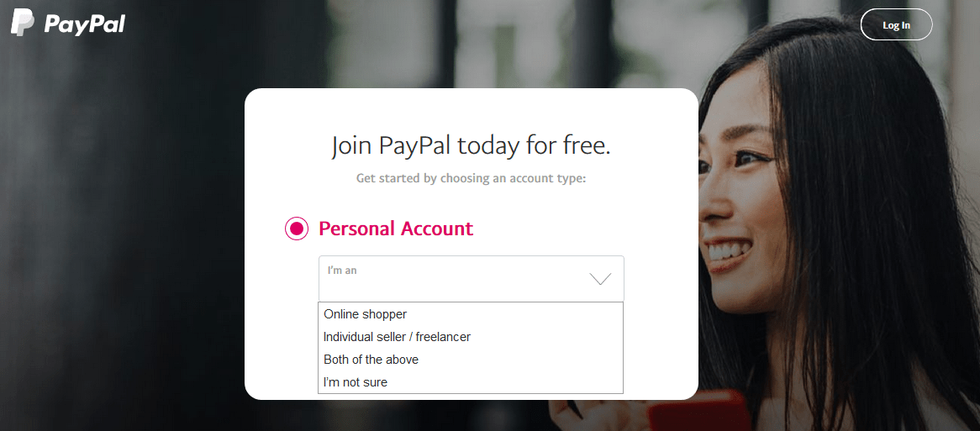Collapse the "I'm an" dropdown field
980x431 pixels.
coord(471,279)
